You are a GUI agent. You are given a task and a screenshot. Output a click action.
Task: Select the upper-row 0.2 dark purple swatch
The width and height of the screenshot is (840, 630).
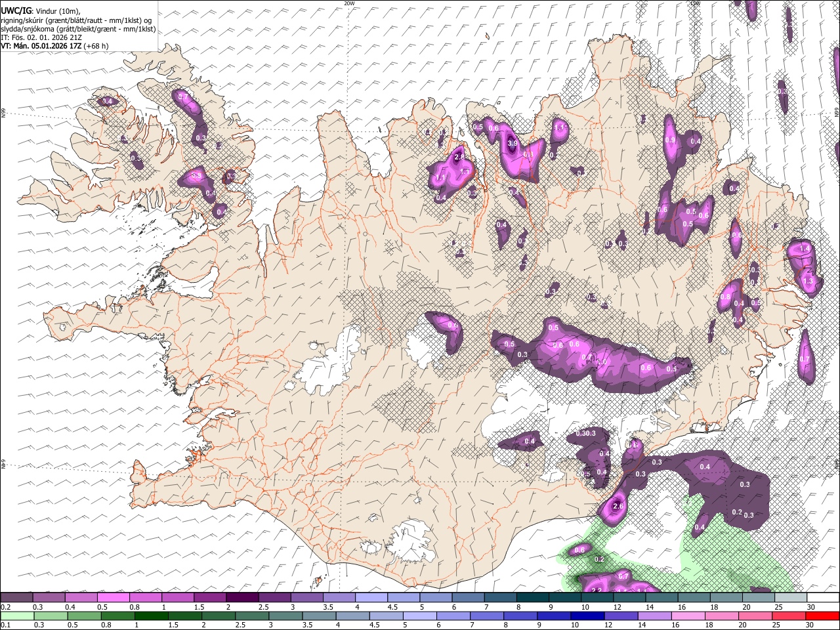[x=16, y=597]
